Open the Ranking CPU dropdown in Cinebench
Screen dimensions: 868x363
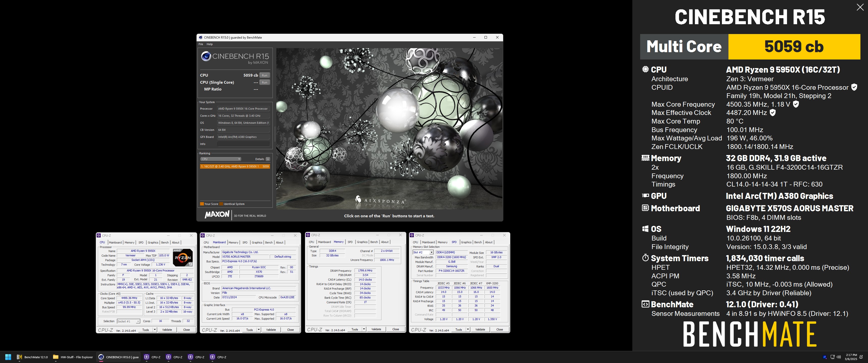click(221, 159)
